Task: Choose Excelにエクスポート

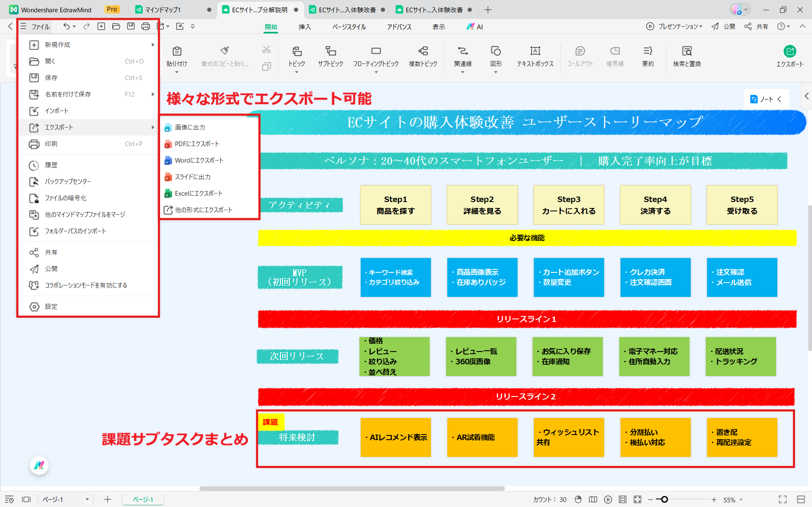Action: [x=210, y=193]
